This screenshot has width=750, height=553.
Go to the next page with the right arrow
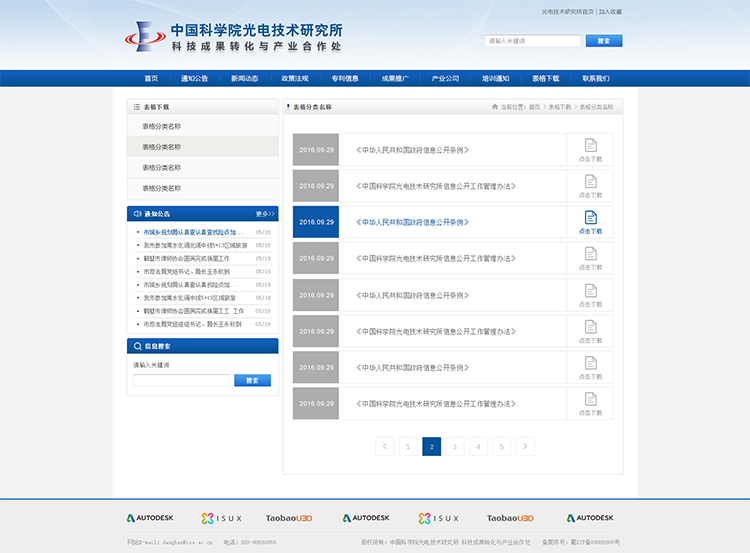[525, 446]
